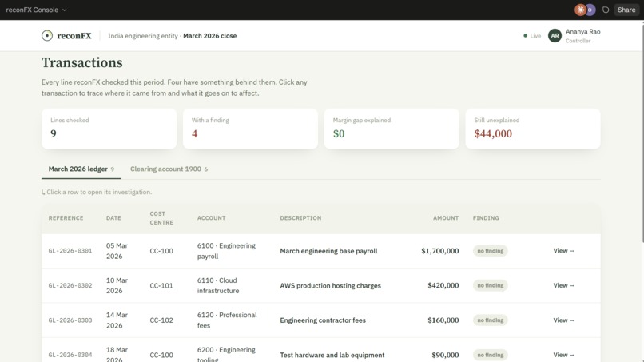Click the 10 Mar 2026 date cell
The height and width of the screenshot is (362, 644).
coord(117,285)
